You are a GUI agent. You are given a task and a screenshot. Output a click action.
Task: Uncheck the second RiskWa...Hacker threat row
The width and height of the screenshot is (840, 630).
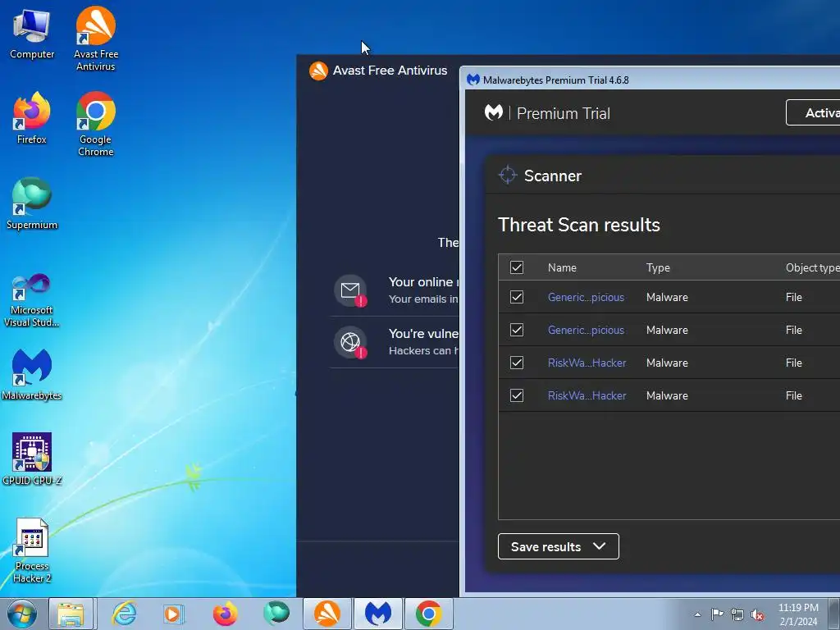(517, 395)
